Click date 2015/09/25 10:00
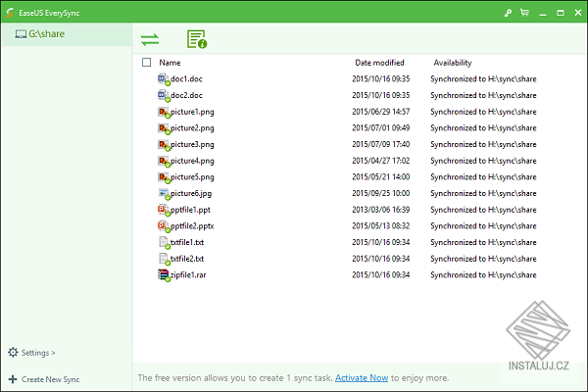Viewport: 588px width, 392px height. click(x=381, y=194)
